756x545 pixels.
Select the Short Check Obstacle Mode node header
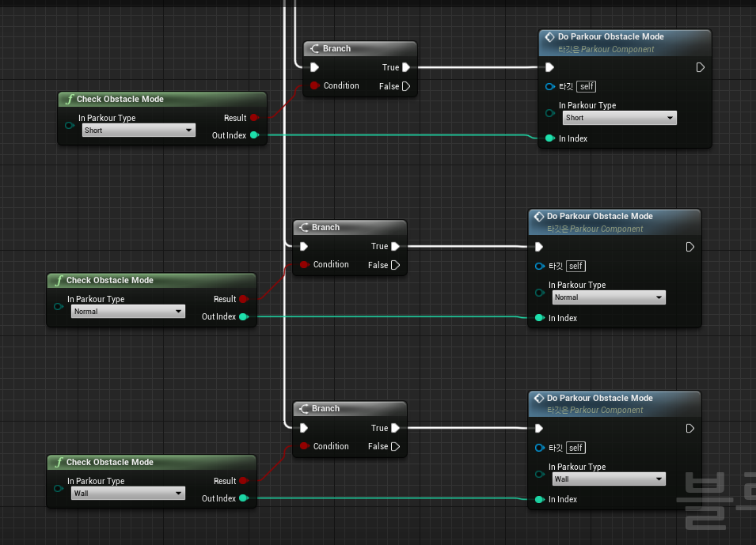(162, 99)
